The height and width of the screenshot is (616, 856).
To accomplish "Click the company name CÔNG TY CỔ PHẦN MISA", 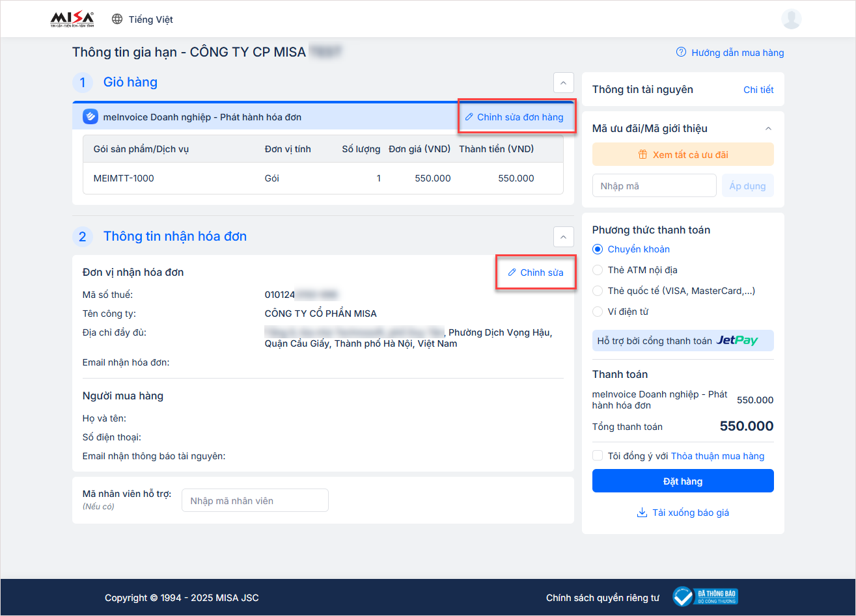I will pyautogui.click(x=321, y=314).
